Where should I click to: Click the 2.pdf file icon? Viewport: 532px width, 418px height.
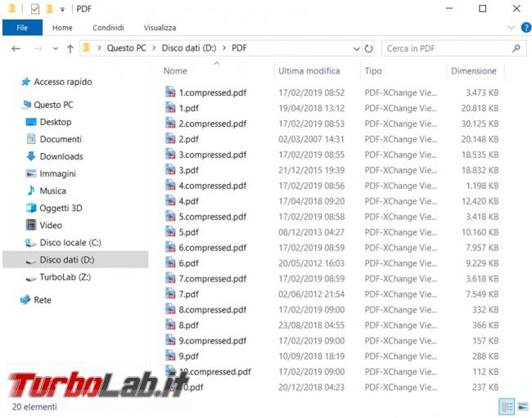click(170, 139)
